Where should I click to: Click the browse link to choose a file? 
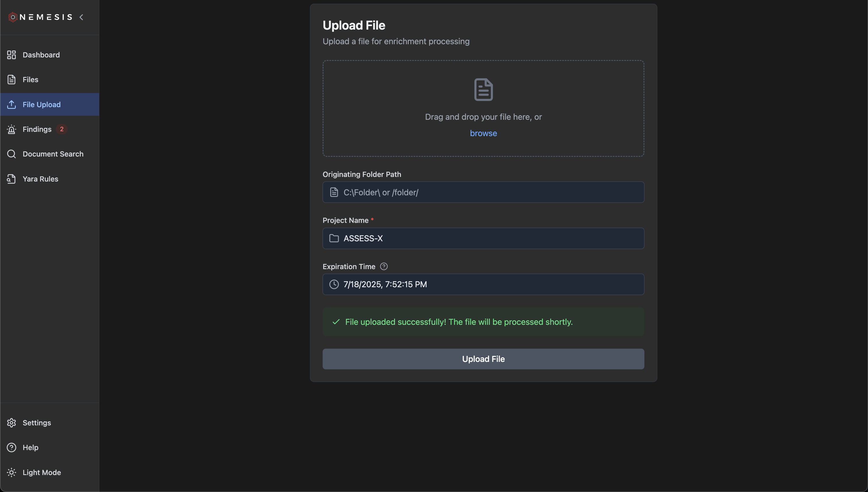(x=483, y=133)
